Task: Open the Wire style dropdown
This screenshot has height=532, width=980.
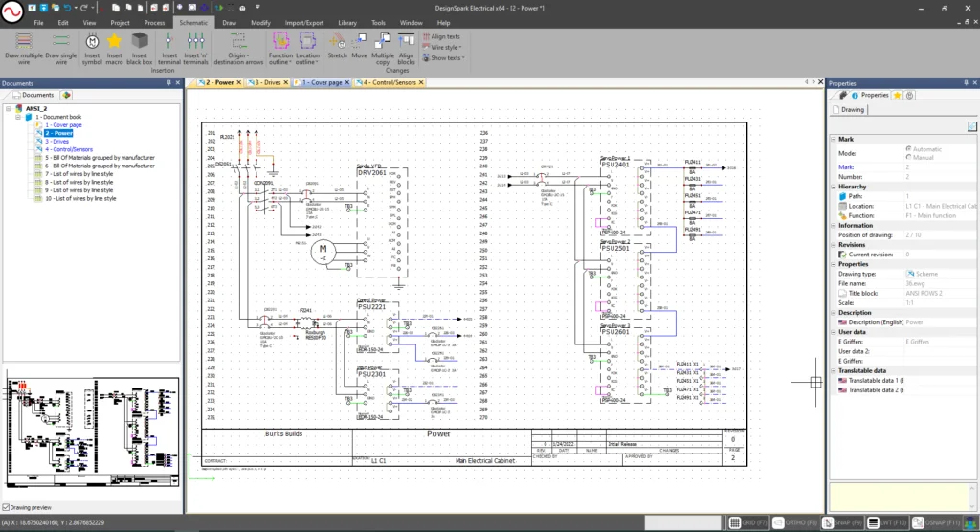Action: point(443,47)
